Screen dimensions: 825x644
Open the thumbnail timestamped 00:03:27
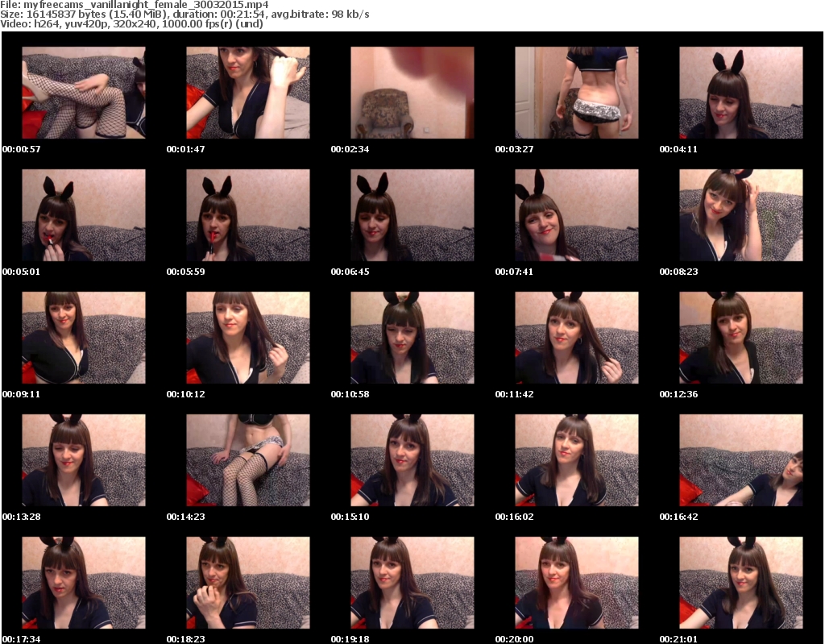click(x=577, y=93)
